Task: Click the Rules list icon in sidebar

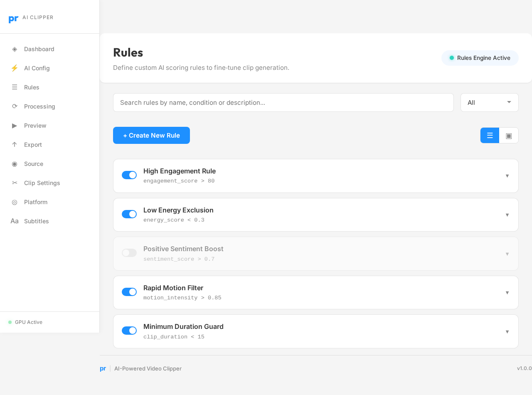Action: tap(15, 87)
